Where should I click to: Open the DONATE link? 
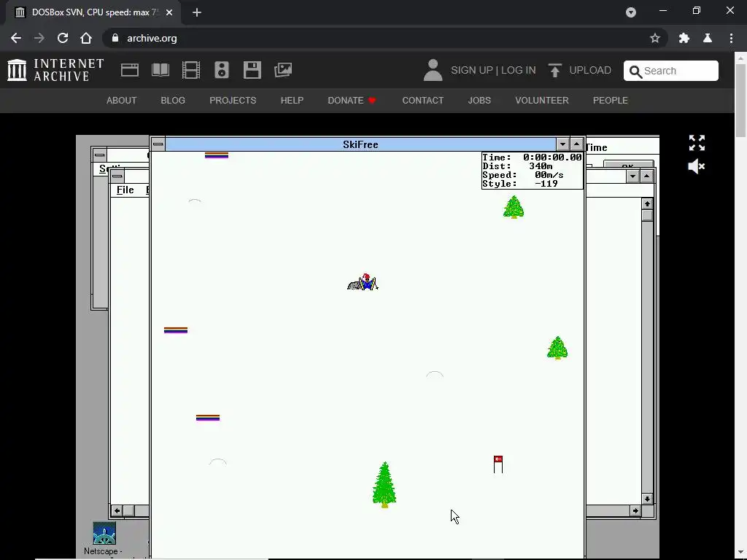coord(352,101)
